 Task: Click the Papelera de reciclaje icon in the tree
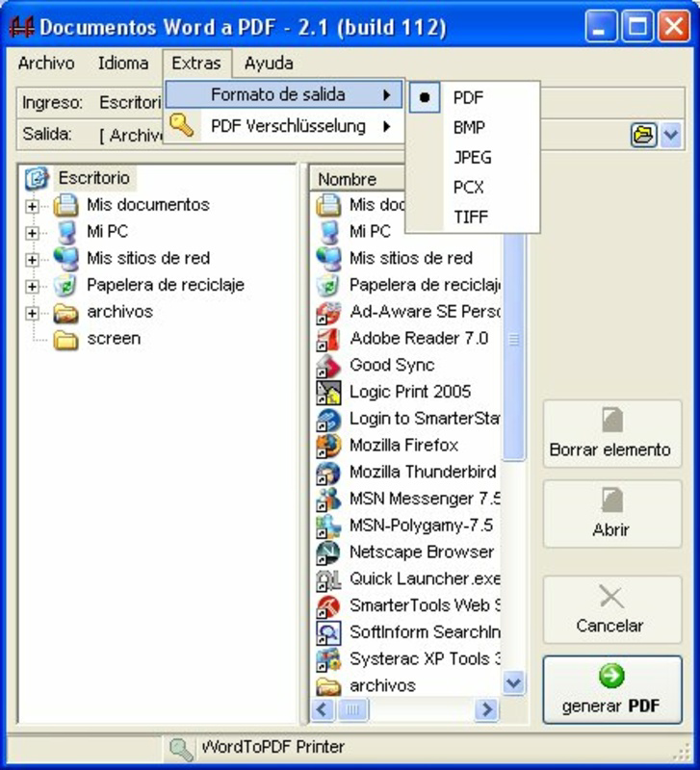tap(65, 285)
